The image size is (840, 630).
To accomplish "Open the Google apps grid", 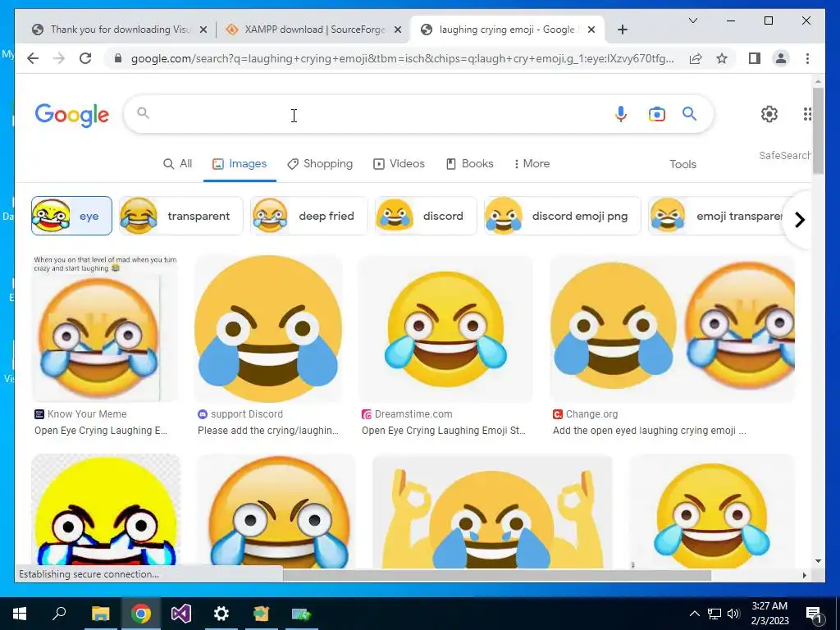I will pos(807,113).
